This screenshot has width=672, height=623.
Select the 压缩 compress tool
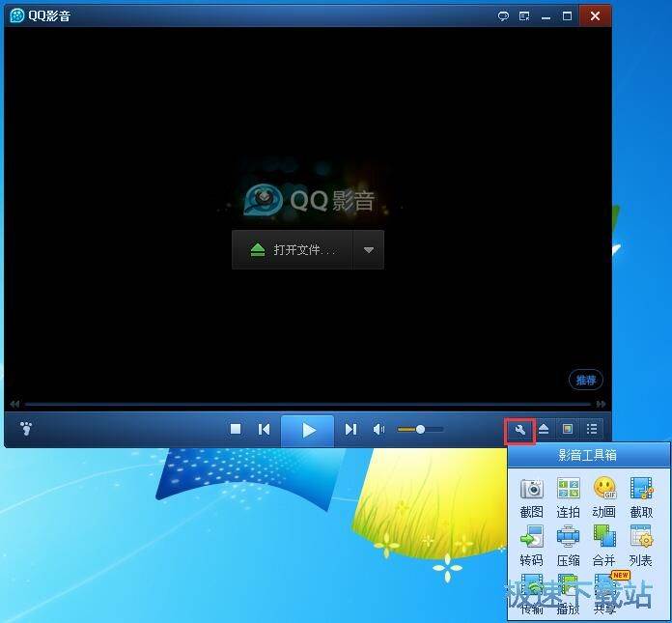tap(569, 546)
